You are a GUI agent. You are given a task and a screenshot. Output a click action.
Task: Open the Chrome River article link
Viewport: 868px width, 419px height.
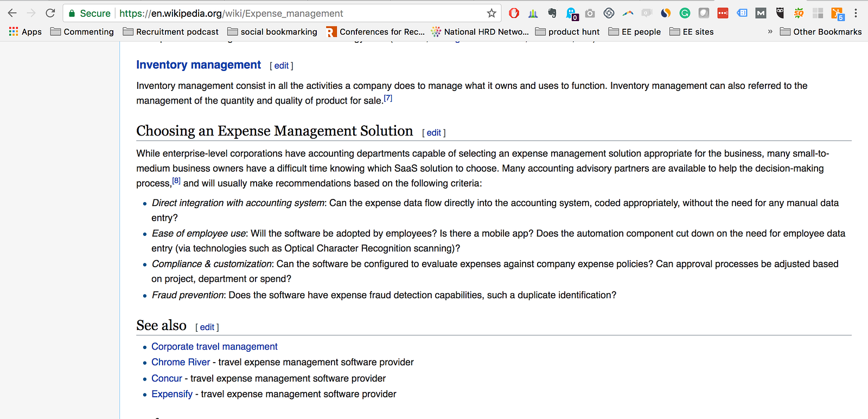click(x=181, y=362)
